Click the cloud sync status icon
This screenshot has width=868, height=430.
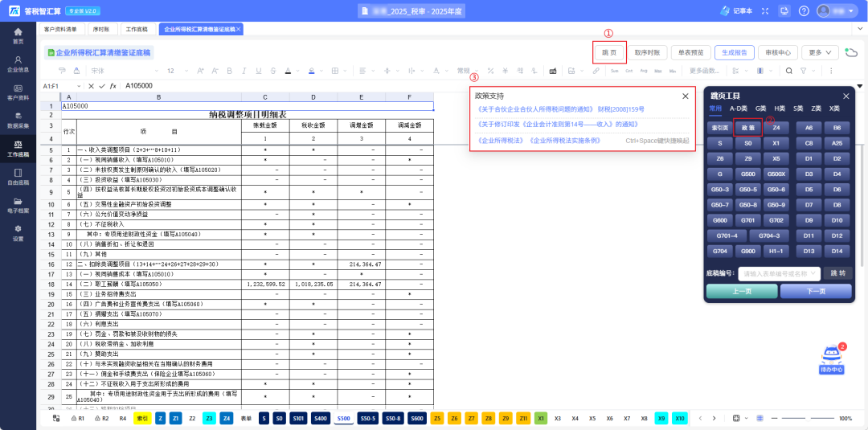pos(851,52)
